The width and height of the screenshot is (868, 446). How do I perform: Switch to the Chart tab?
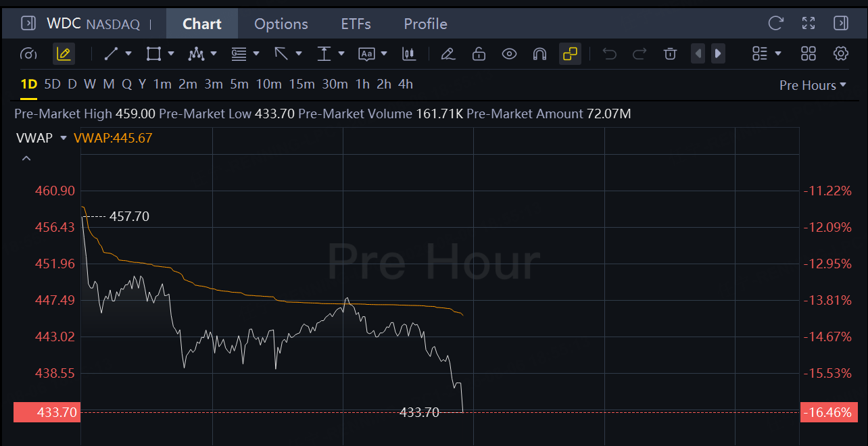pyautogui.click(x=202, y=24)
